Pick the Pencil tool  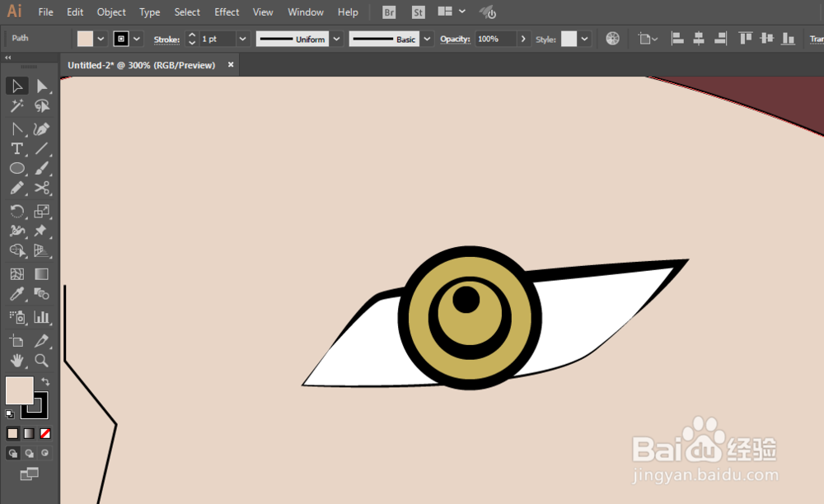coord(16,188)
